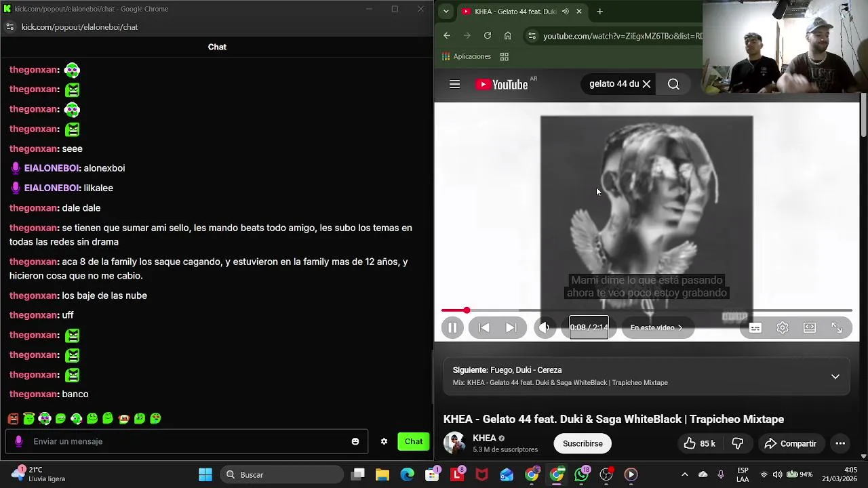Open 'En este video' chapters panel
The height and width of the screenshot is (488, 868).
tap(656, 327)
